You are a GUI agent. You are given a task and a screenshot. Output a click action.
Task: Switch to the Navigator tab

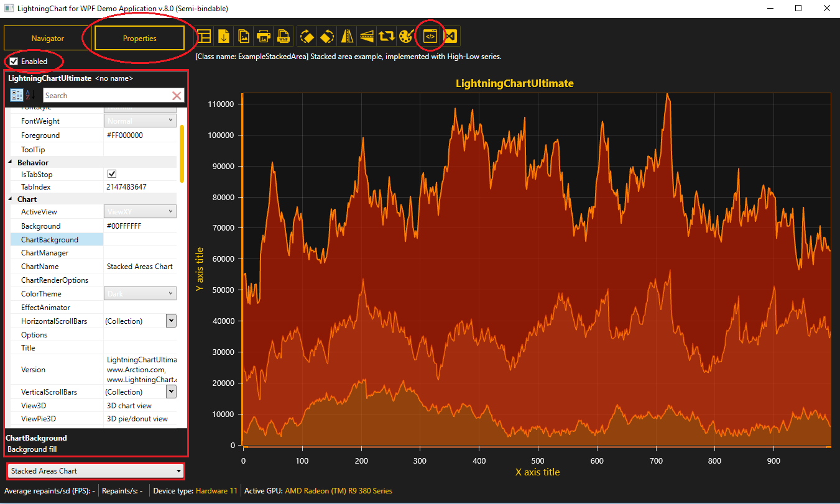coord(47,38)
